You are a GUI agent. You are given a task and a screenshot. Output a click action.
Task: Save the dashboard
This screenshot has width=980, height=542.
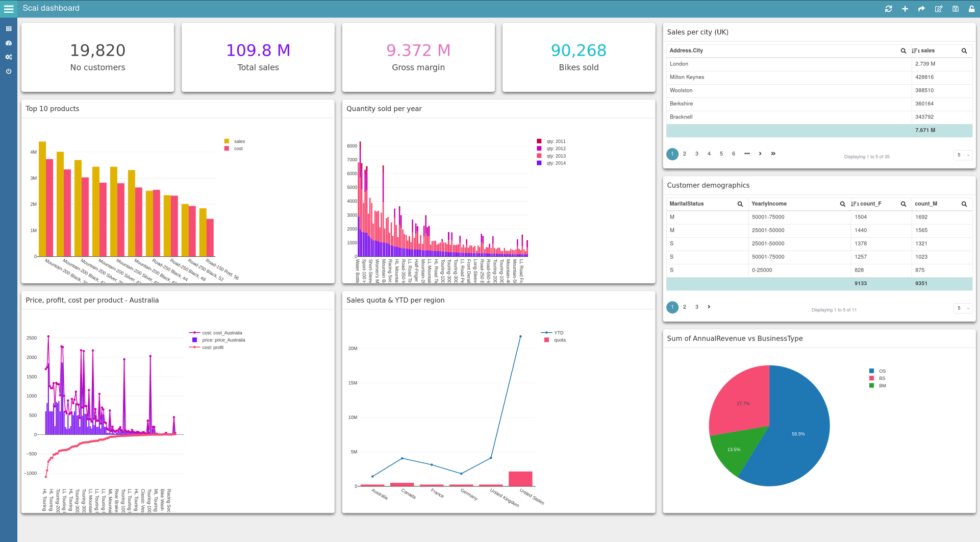click(955, 9)
